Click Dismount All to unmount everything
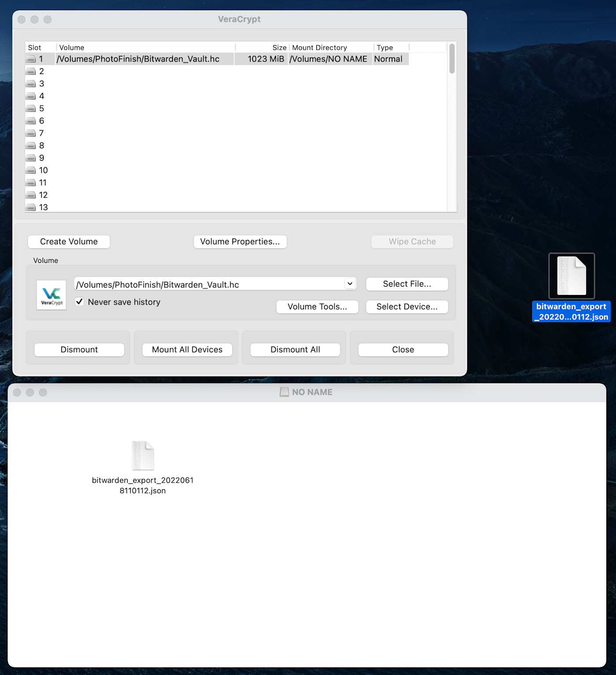This screenshot has width=616, height=675. coord(295,349)
